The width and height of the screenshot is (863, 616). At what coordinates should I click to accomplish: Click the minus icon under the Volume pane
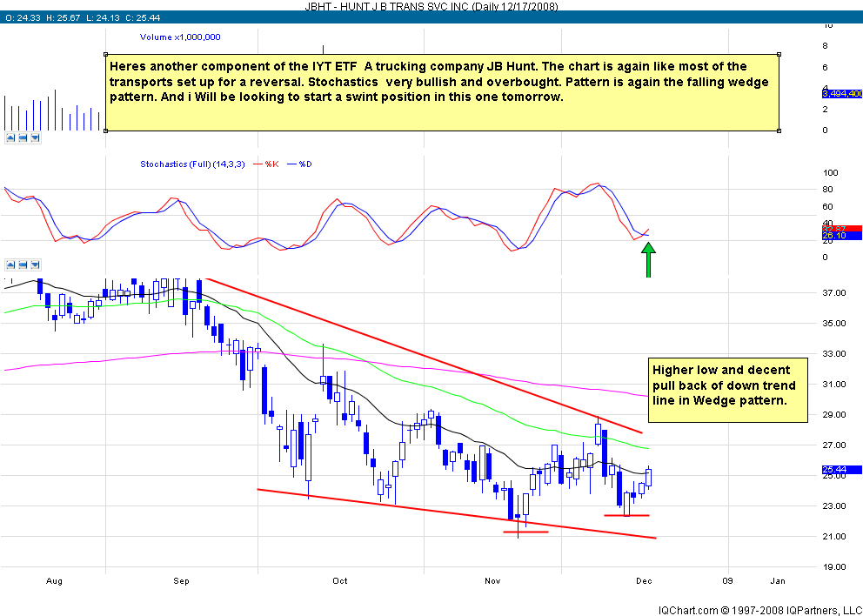pos(23,137)
